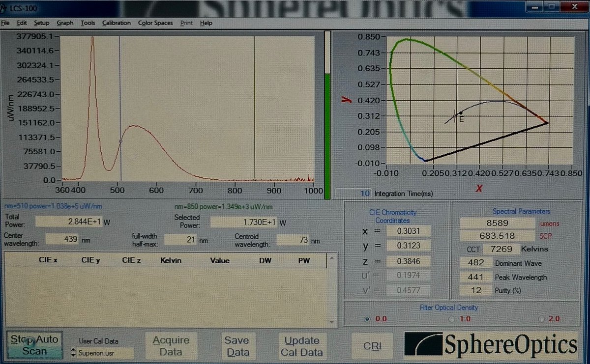This screenshot has height=364, width=590.
Task: Open the User Cal Data selector
Action: (x=103, y=352)
